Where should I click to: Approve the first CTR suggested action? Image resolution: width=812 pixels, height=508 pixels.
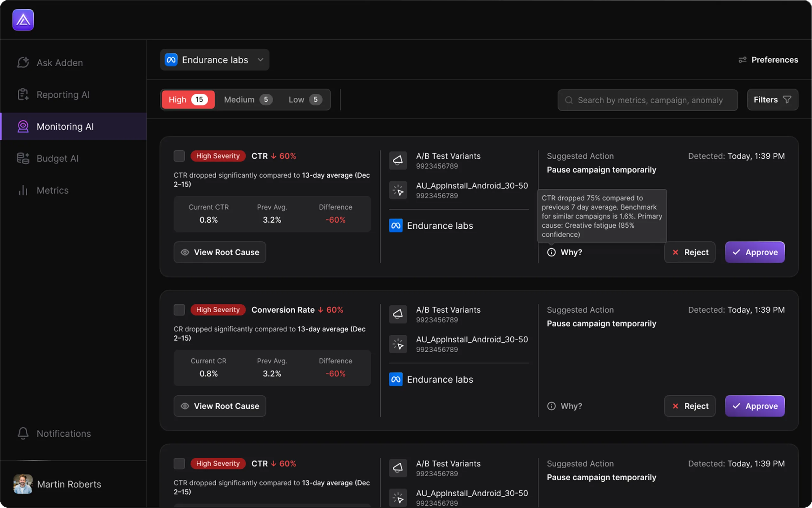pyautogui.click(x=755, y=252)
